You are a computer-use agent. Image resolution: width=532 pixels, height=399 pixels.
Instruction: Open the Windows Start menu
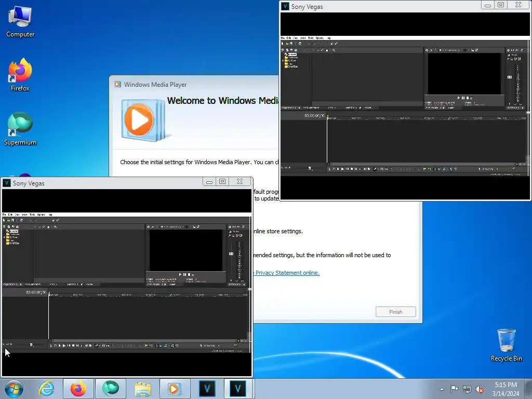(14, 389)
